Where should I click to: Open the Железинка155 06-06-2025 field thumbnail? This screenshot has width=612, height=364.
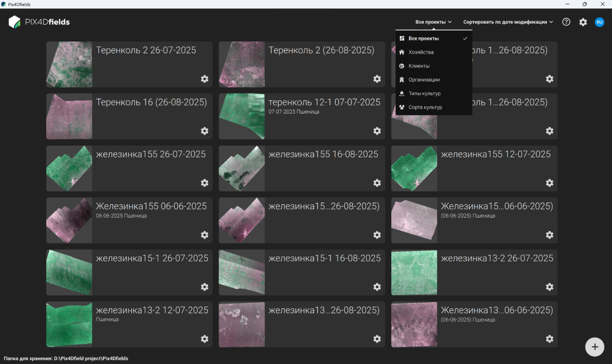click(x=69, y=220)
